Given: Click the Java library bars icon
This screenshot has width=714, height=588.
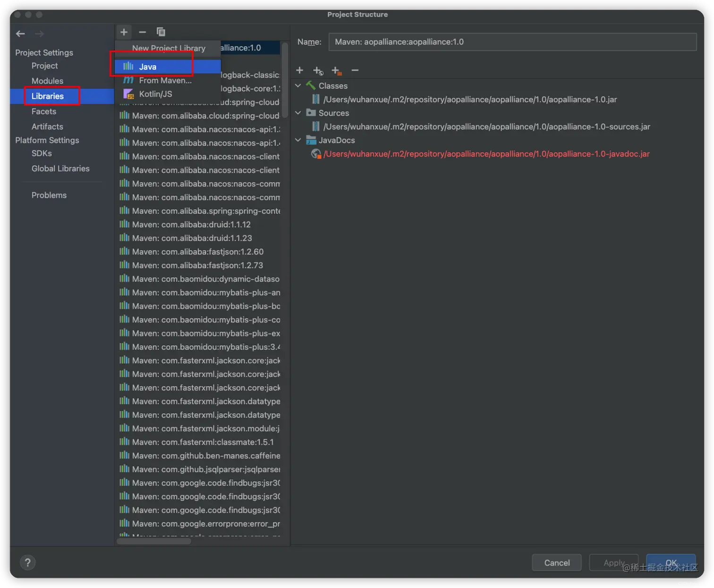Looking at the screenshot, I should (128, 67).
